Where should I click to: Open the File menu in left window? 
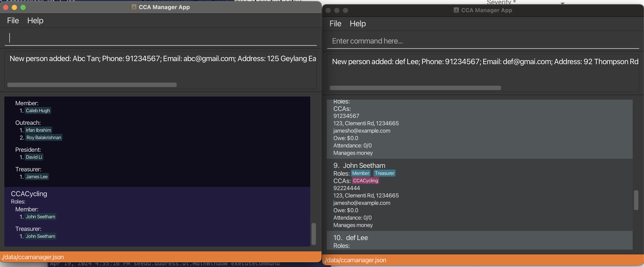click(x=13, y=20)
